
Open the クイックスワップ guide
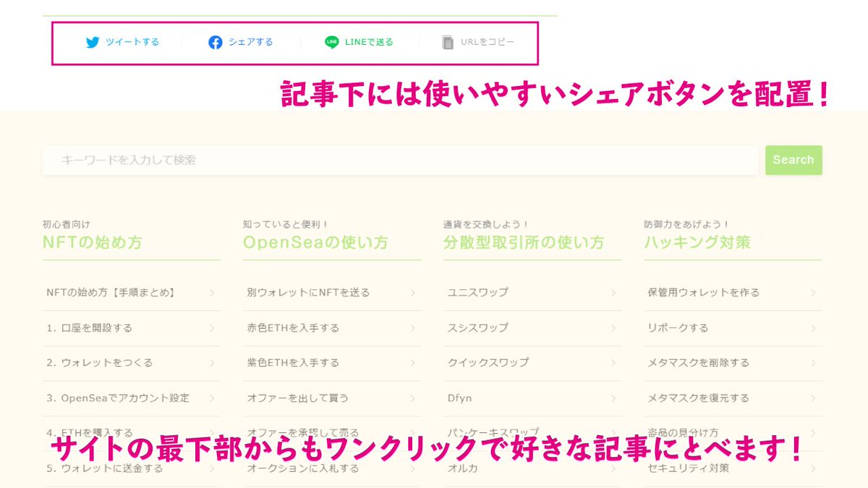[x=488, y=363]
